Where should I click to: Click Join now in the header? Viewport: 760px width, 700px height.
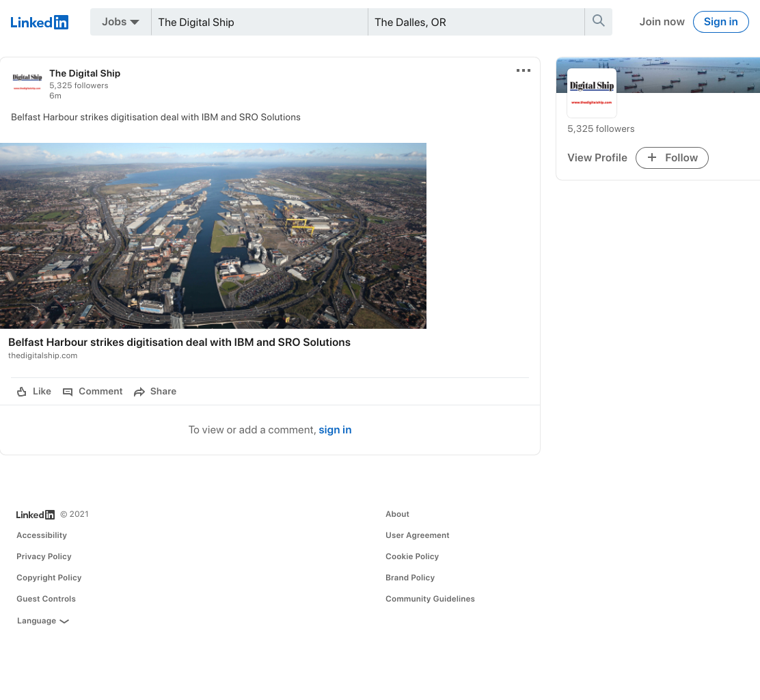click(x=662, y=22)
